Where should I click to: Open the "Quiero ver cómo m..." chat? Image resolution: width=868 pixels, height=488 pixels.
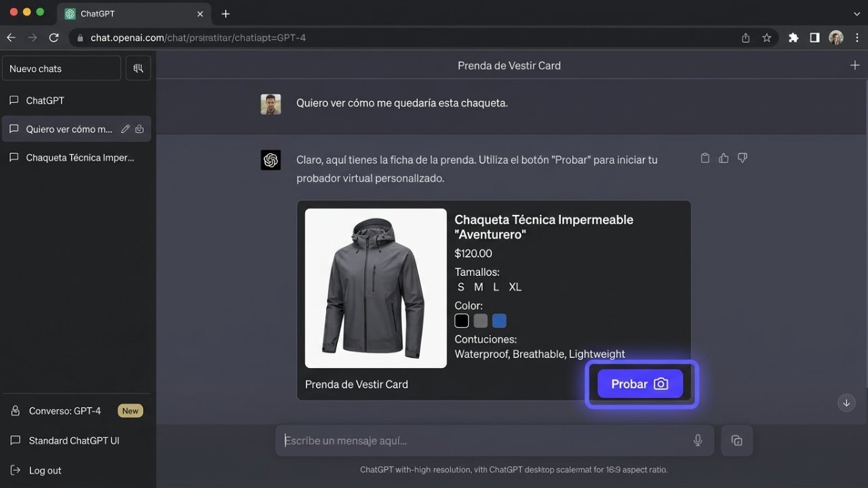pos(77,129)
